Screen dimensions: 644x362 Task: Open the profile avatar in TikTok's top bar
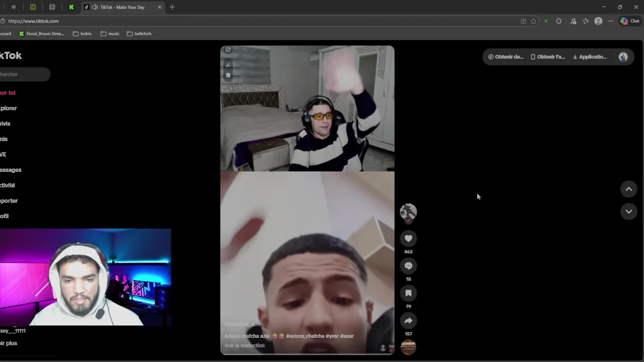(x=623, y=57)
